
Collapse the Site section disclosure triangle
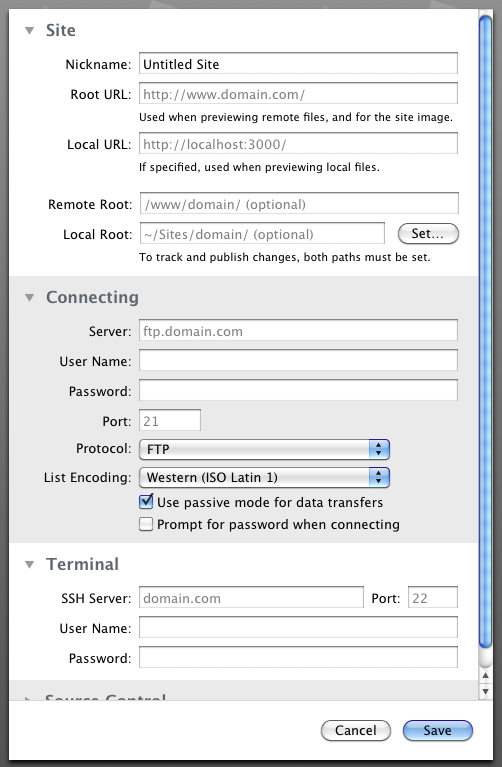(x=30, y=31)
